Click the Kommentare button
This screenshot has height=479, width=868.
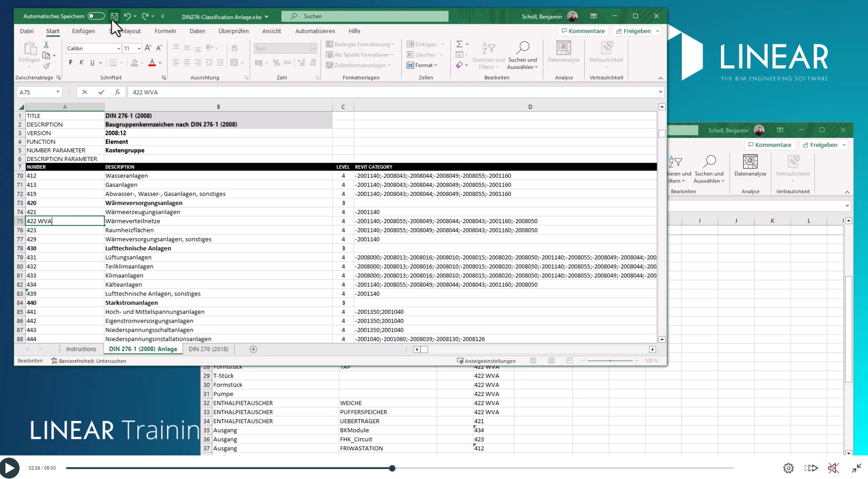(x=583, y=31)
